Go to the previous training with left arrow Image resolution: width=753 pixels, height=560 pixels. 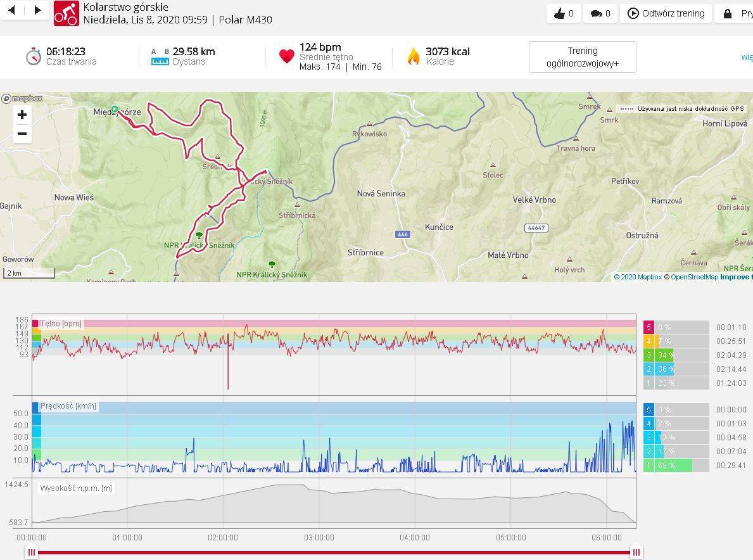click(11, 10)
